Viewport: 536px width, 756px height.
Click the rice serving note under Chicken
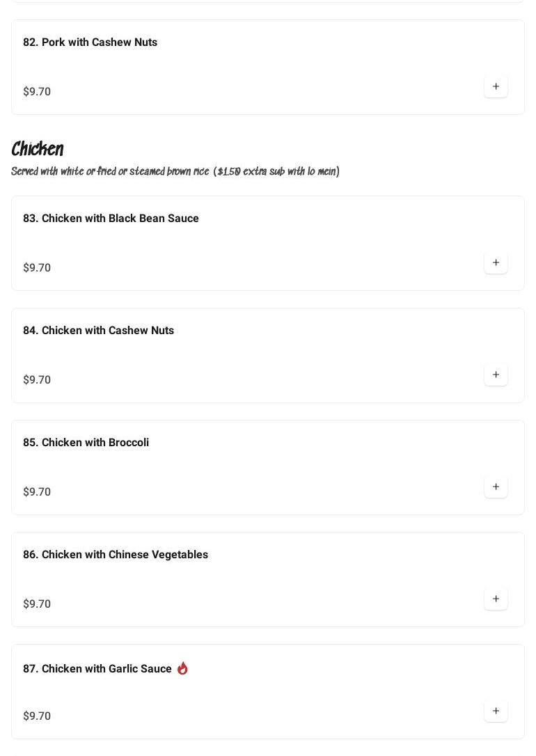click(x=175, y=171)
